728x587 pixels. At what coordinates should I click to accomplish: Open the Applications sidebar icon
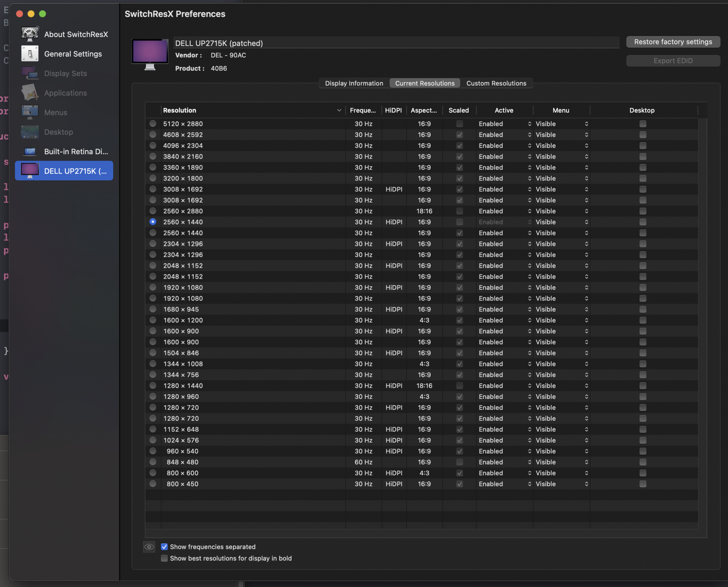click(x=29, y=93)
